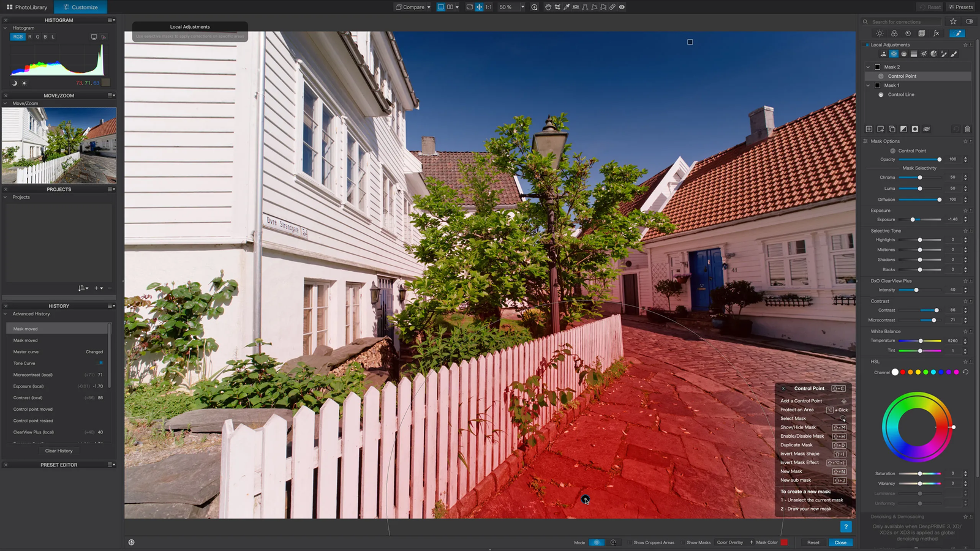Collapse the Mask 2 entry
The height and width of the screenshot is (551, 980).
868,67
